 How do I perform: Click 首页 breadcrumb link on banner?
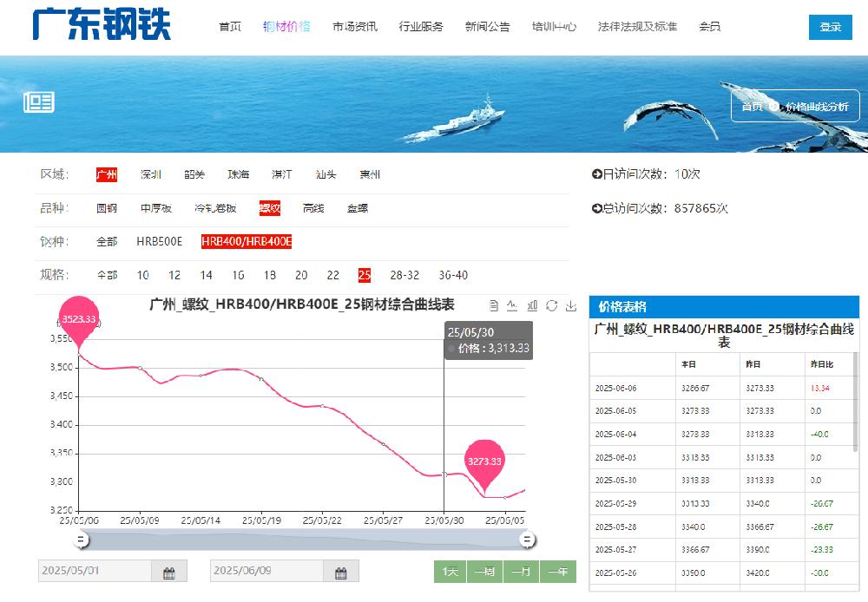pyautogui.click(x=752, y=107)
